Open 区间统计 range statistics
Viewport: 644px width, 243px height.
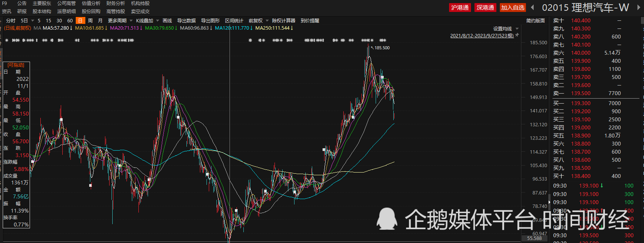click(x=234, y=21)
